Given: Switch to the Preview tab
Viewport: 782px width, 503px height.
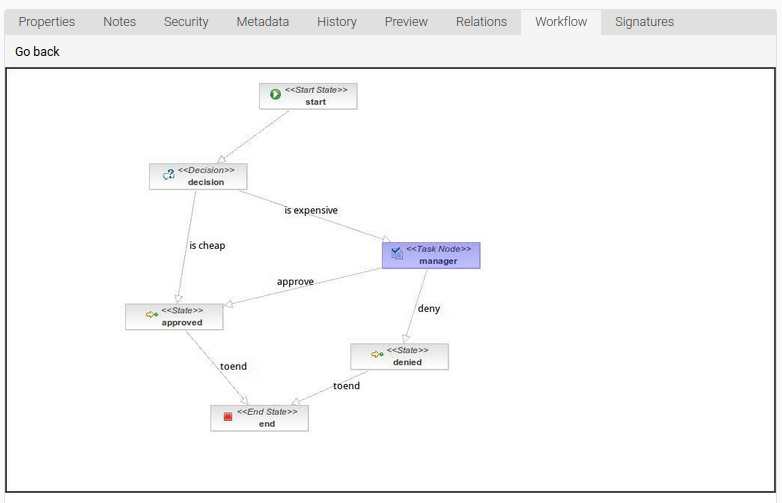Looking at the screenshot, I should pyautogui.click(x=406, y=21).
